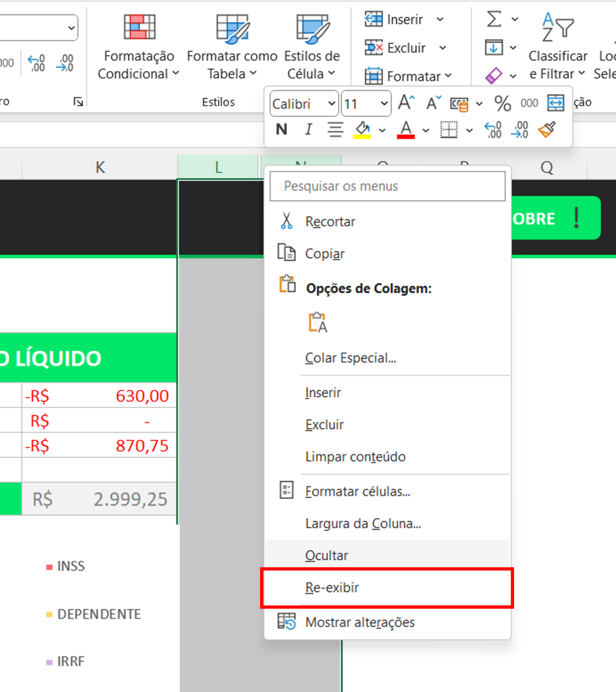The width and height of the screenshot is (616, 692).
Task: Increase font size in mini toolbar
Action: coord(406,103)
